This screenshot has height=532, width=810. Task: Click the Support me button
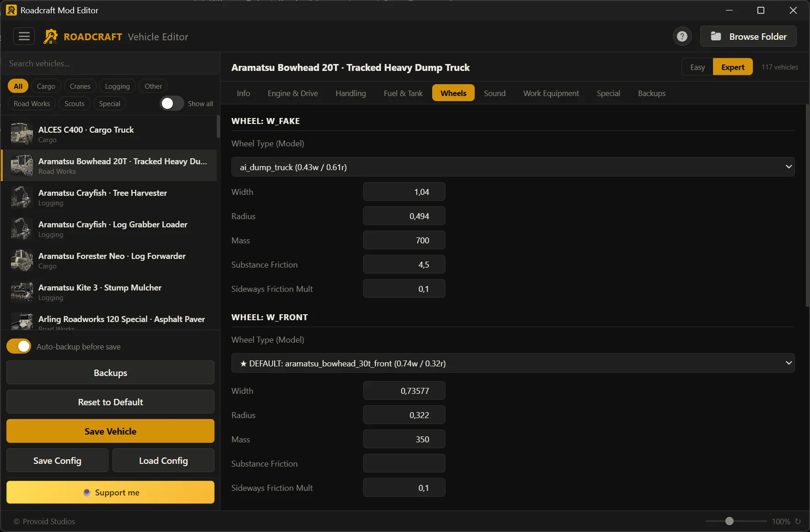point(110,492)
